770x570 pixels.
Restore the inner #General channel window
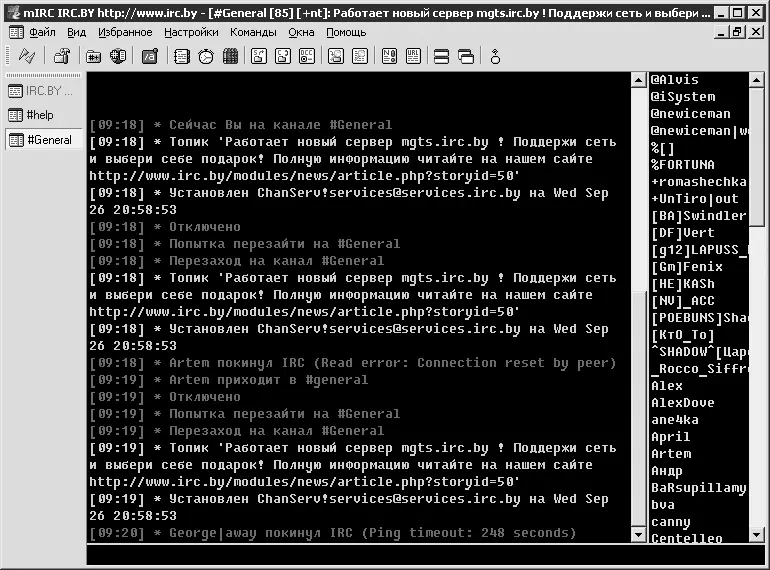pos(737,32)
